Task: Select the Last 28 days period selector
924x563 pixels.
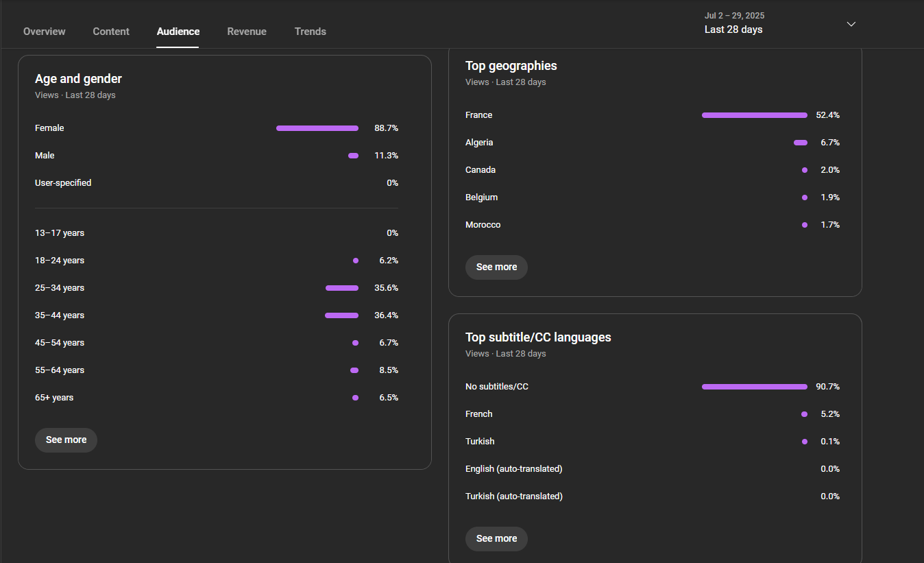Action: [x=781, y=23]
